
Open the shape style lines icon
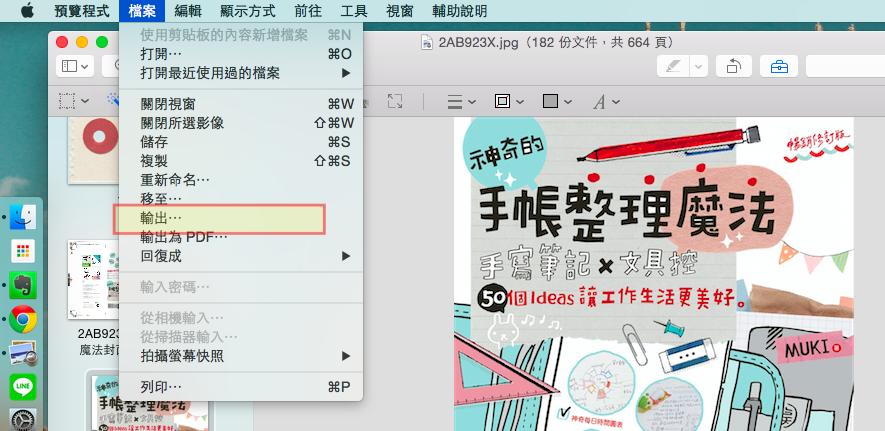[455, 102]
